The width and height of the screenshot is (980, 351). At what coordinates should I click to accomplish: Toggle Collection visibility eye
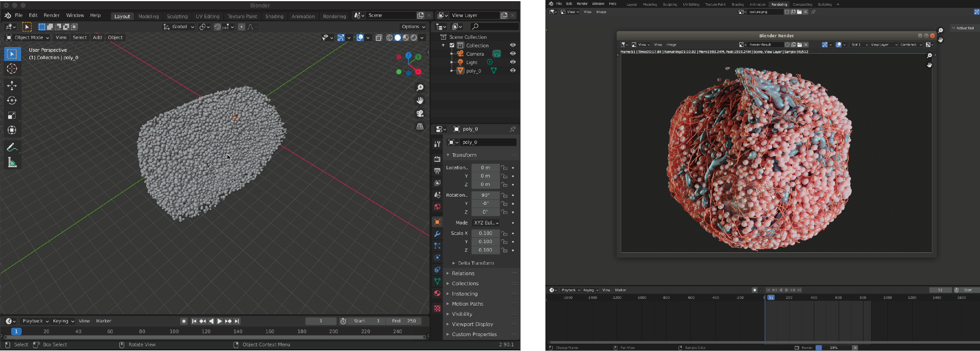click(513, 45)
